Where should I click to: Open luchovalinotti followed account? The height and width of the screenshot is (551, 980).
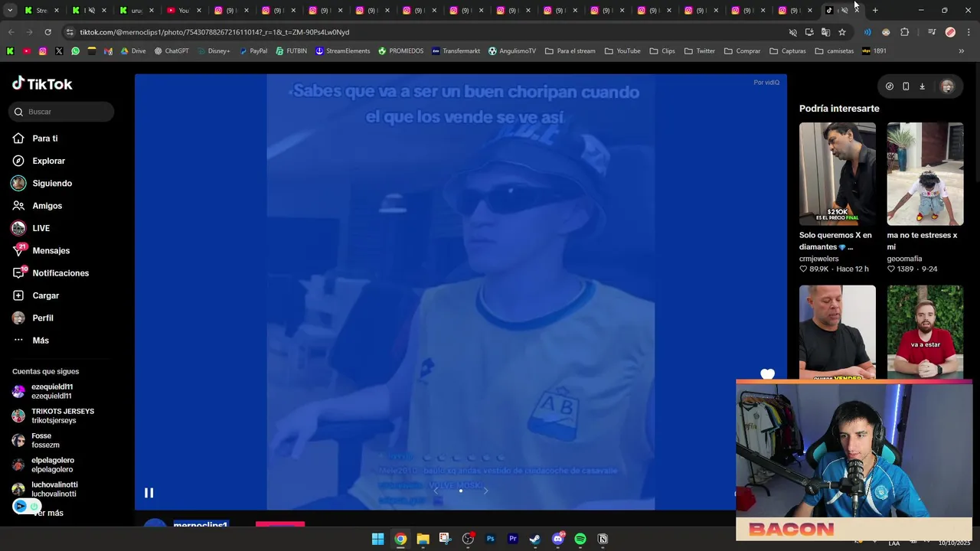pos(45,489)
